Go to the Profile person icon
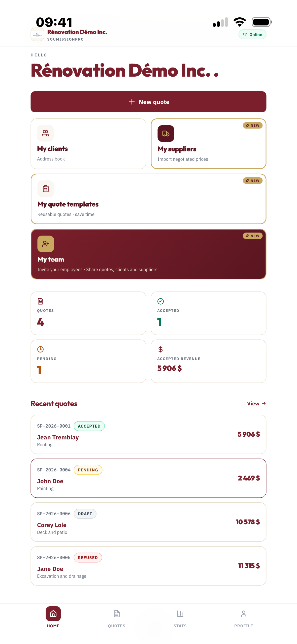Image resolution: width=297 pixels, height=644 pixels. tap(244, 614)
